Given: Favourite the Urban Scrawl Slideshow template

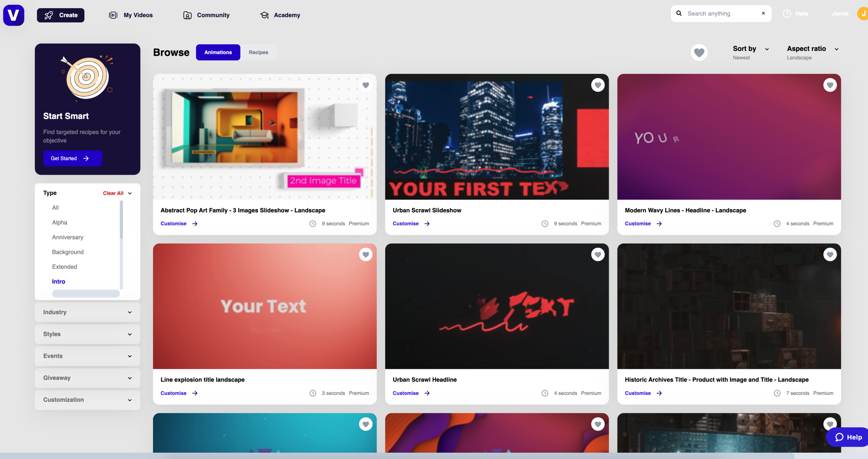Looking at the screenshot, I should point(598,85).
